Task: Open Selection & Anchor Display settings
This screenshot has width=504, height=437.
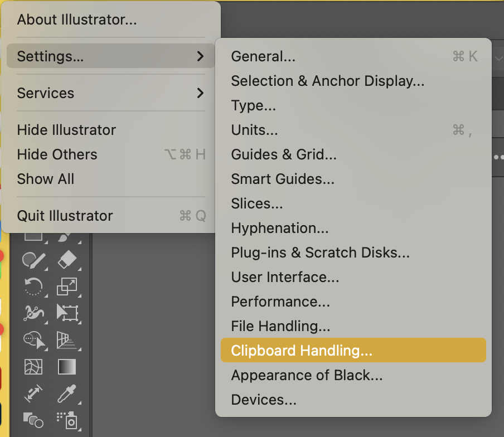Action: [x=353, y=81]
